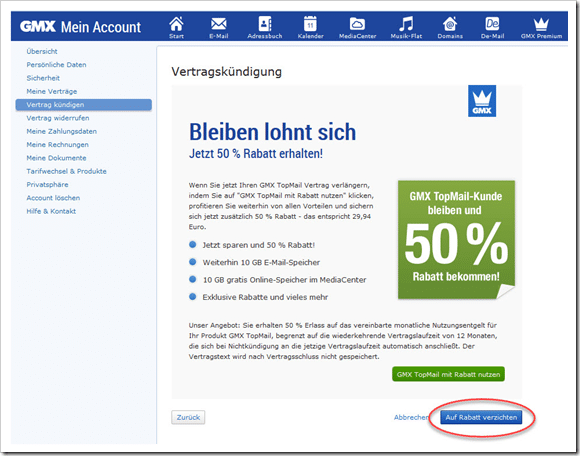The image size is (580, 456).
Task: Open Vertrag widerrufen
Action: (58, 118)
